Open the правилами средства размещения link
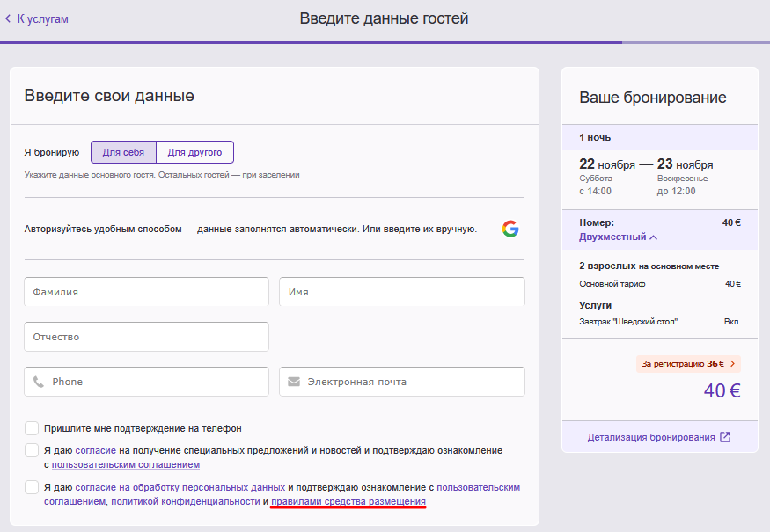 point(348,501)
